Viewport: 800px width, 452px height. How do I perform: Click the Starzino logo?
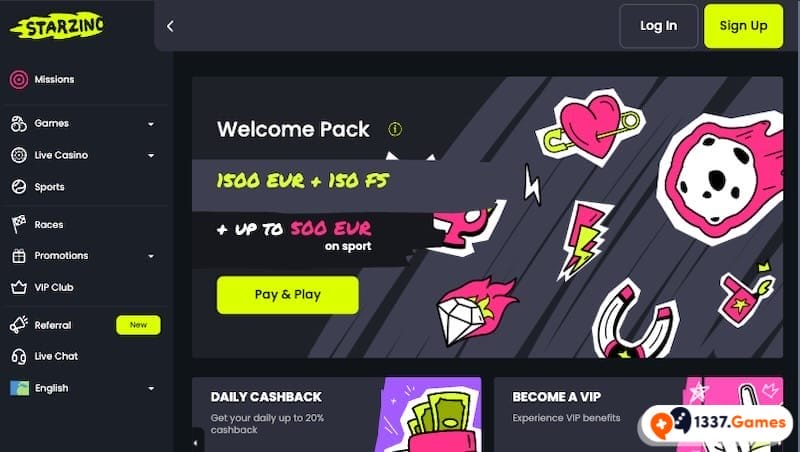[x=57, y=26]
